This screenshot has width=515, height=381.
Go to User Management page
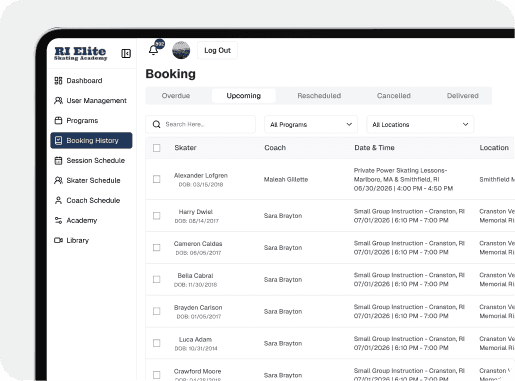(91, 101)
